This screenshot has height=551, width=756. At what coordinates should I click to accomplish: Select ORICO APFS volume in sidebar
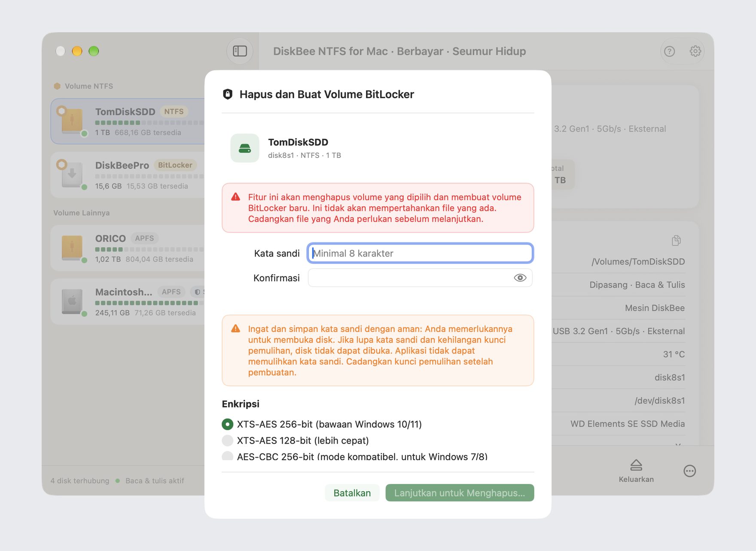tap(128, 248)
